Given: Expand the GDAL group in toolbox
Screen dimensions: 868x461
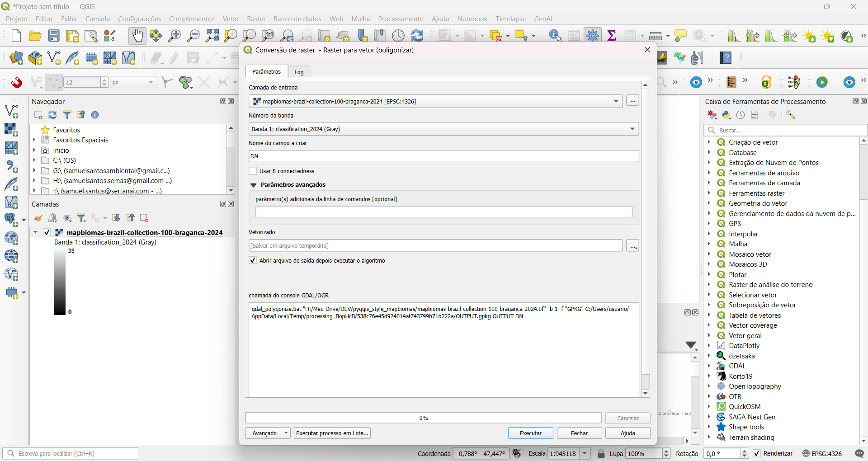Looking at the screenshot, I should [x=709, y=366].
